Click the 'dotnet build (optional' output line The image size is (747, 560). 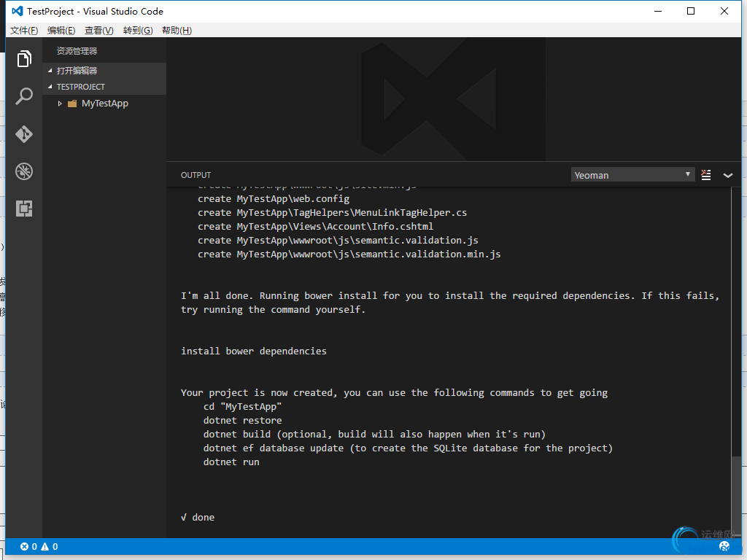(374, 435)
